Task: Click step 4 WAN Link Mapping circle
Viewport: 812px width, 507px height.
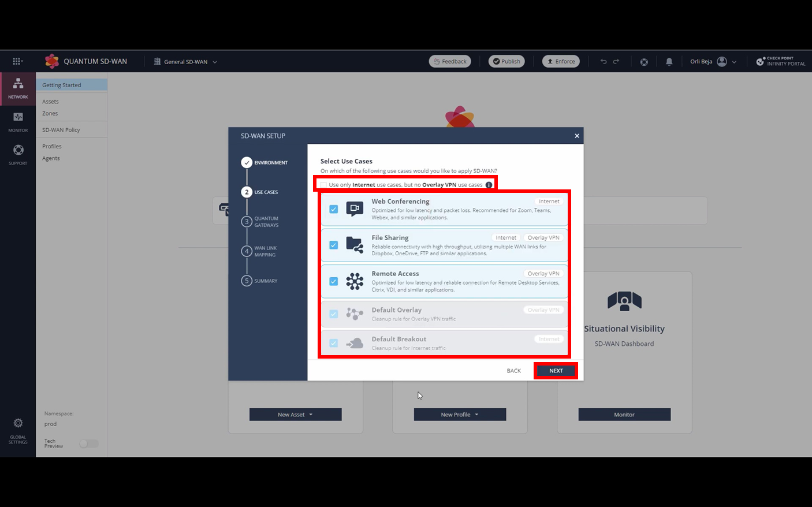Action: 247,251
